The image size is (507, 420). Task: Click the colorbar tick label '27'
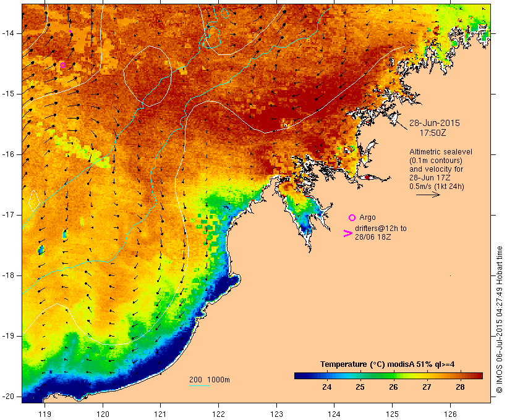427,387
